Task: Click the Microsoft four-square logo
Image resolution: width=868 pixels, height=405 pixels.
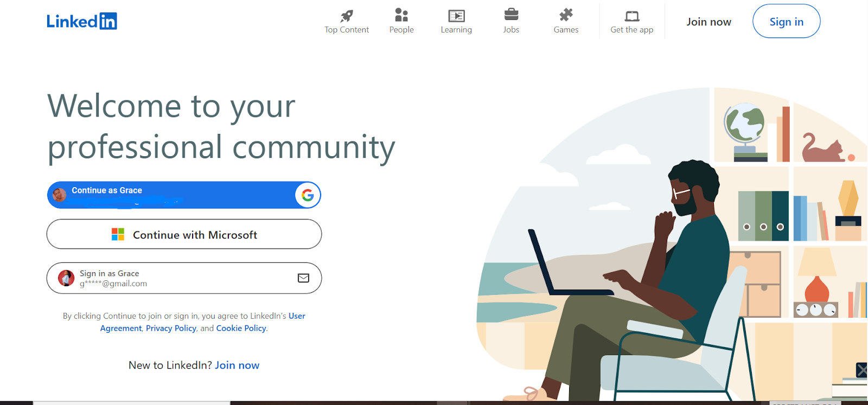Action: coord(118,234)
